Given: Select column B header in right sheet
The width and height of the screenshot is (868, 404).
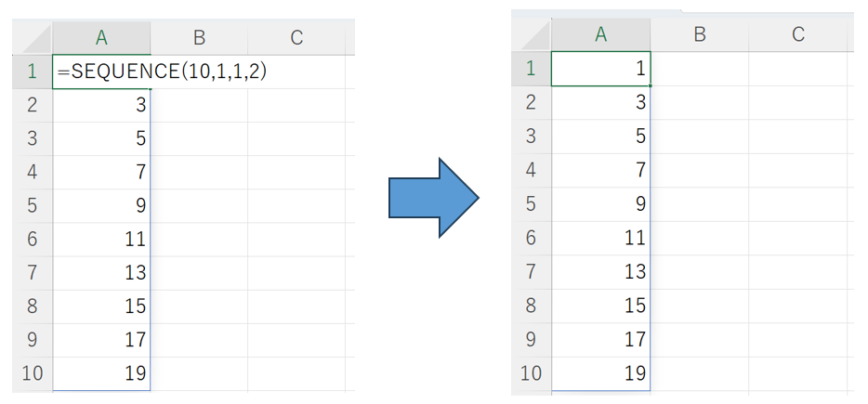Looking at the screenshot, I should point(700,35).
